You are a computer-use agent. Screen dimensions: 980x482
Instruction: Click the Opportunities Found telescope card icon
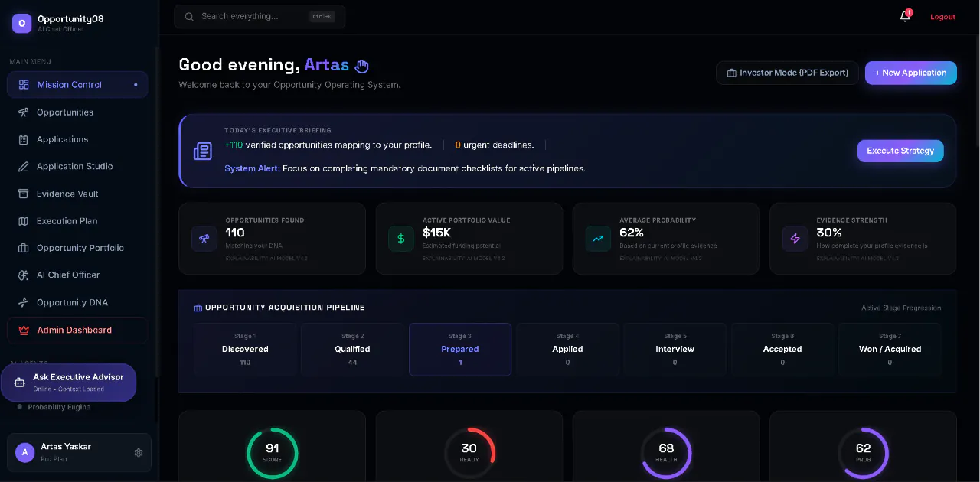pyautogui.click(x=204, y=239)
